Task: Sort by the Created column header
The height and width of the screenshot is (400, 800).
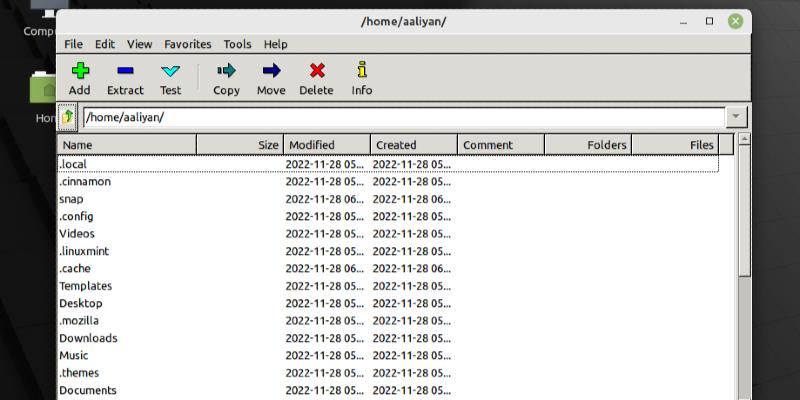Action: (x=414, y=145)
